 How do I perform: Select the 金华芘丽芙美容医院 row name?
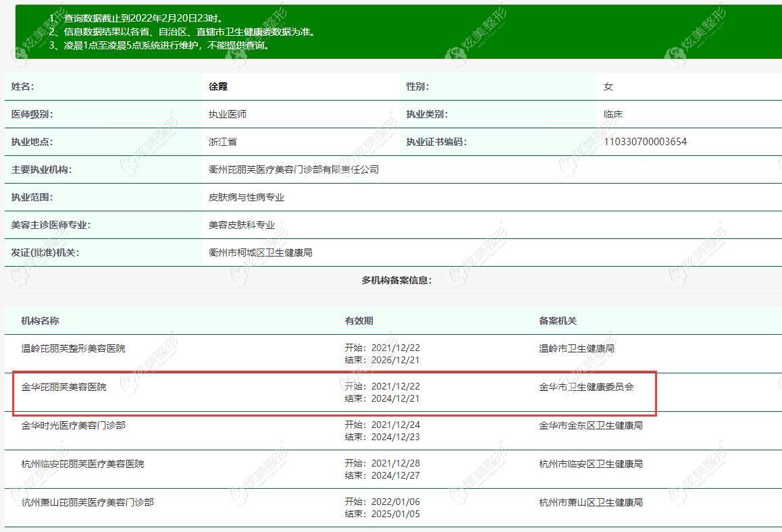[64, 387]
